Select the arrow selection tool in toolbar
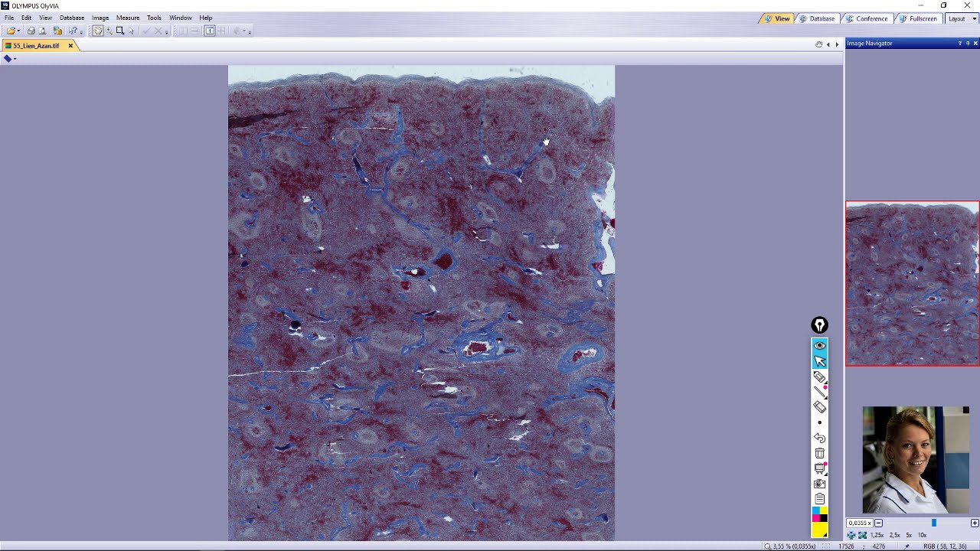Screen dimensions: 980x551 (131, 31)
